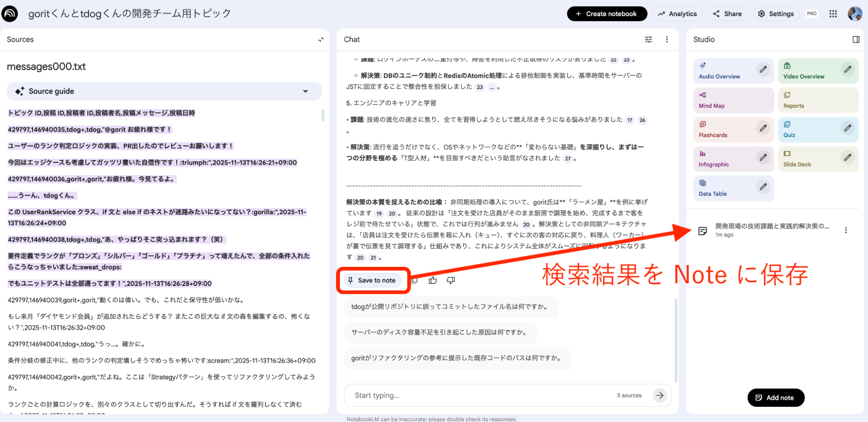Expand the Source guide dropdown
The width and height of the screenshot is (868, 422).
tap(305, 91)
